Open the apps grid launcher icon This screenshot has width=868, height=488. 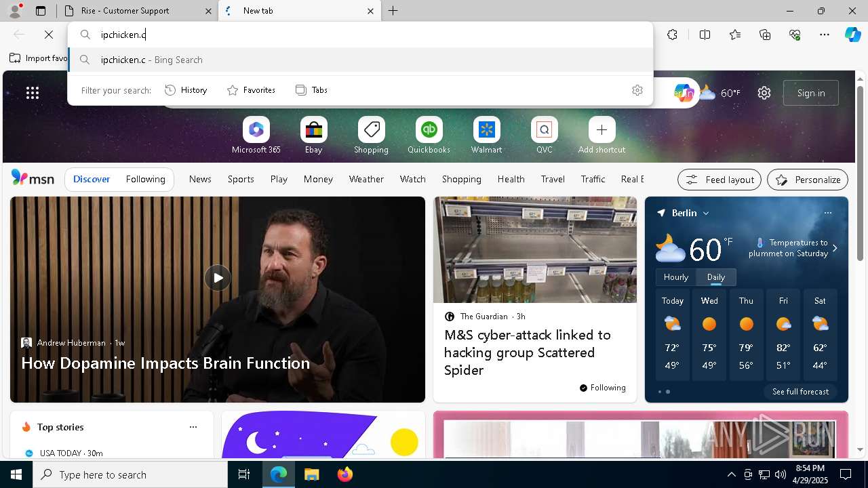click(33, 93)
